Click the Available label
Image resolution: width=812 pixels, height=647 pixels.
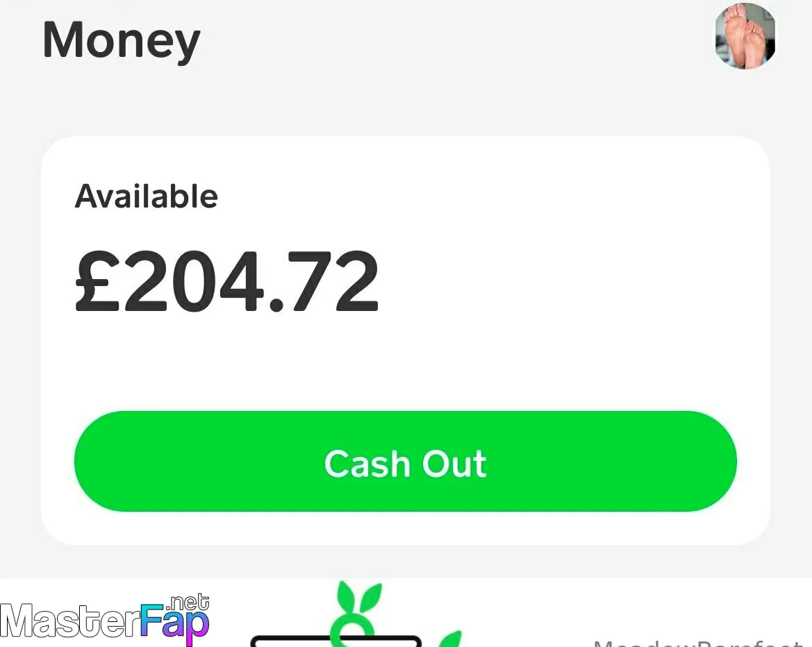click(147, 196)
